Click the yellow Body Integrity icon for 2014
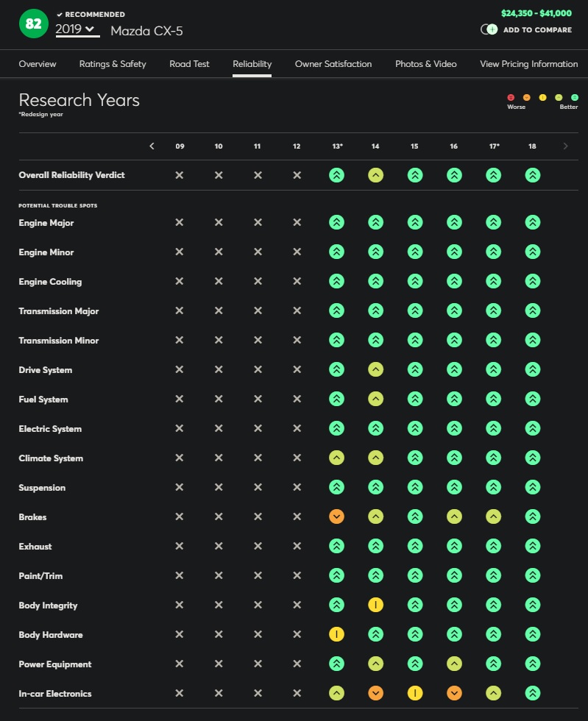Image resolution: width=588 pixels, height=721 pixels. [375, 605]
